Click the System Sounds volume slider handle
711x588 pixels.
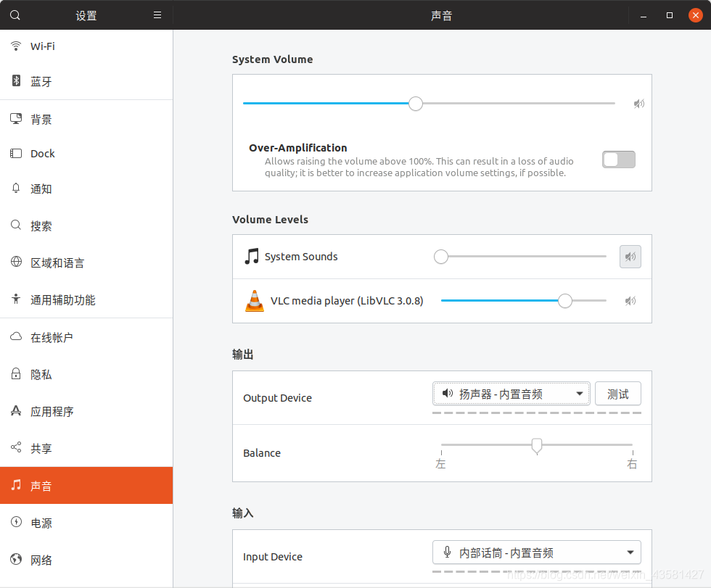(x=441, y=257)
